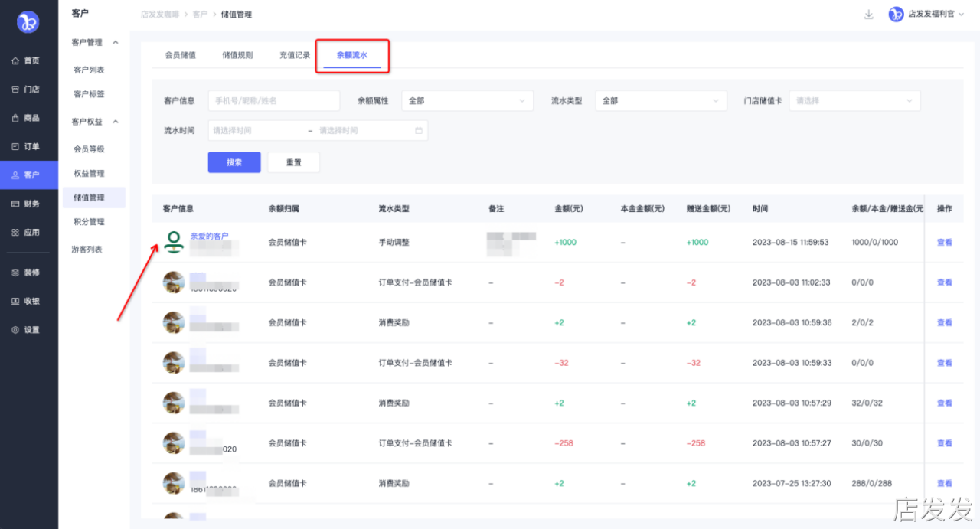Viewport: 980px width, 529px height.
Task: Collapse the 客户权益 submenu
Action: (x=116, y=122)
